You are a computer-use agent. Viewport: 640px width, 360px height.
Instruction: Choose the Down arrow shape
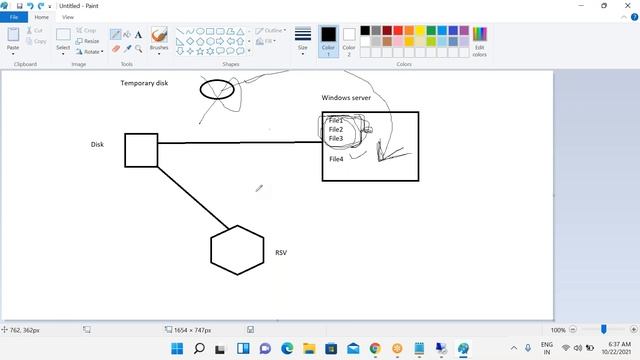coord(180,51)
